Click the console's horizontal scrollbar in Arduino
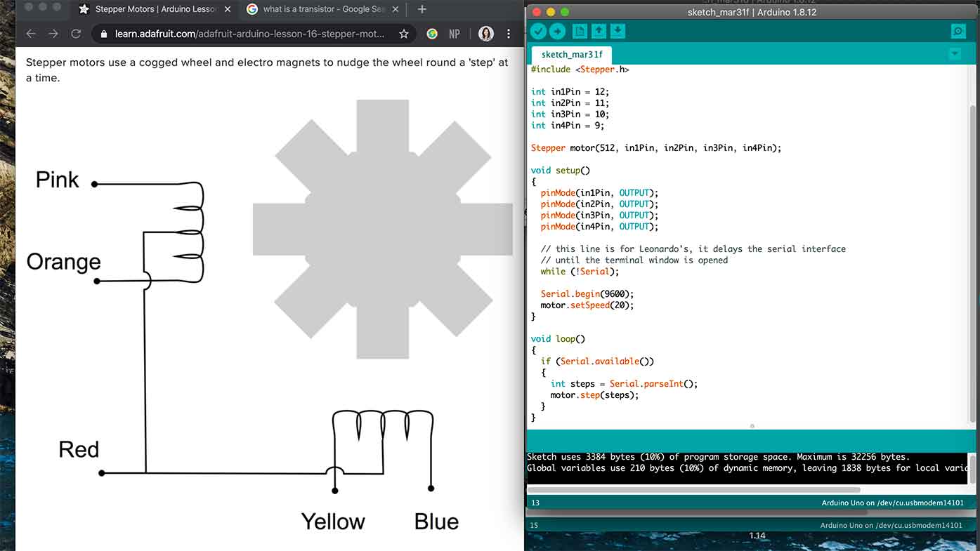 [x=693, y=490]
